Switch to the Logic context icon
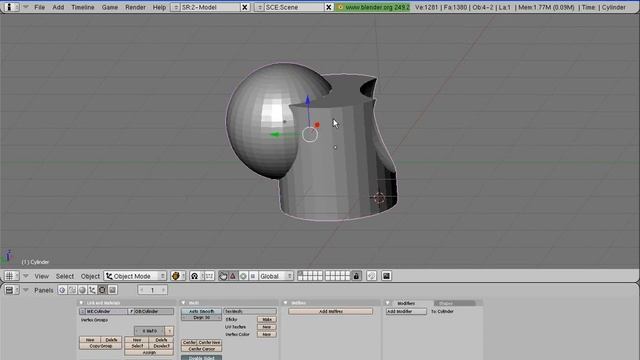The height and width of the screenshot is (360, 640). pyautogui.click(x=62, y=290)
